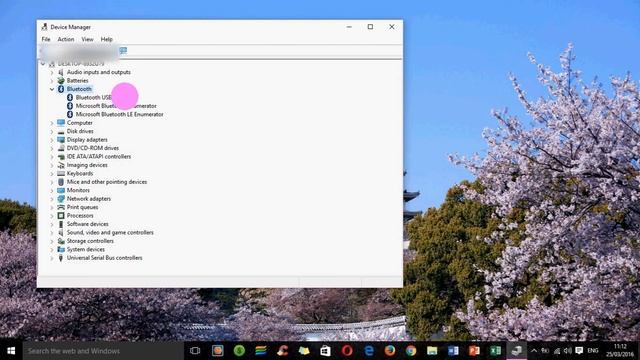This screenshot has width=640, height=360.
Task: Click the Print queues printer icon
Action: click(x=61, y=207)
